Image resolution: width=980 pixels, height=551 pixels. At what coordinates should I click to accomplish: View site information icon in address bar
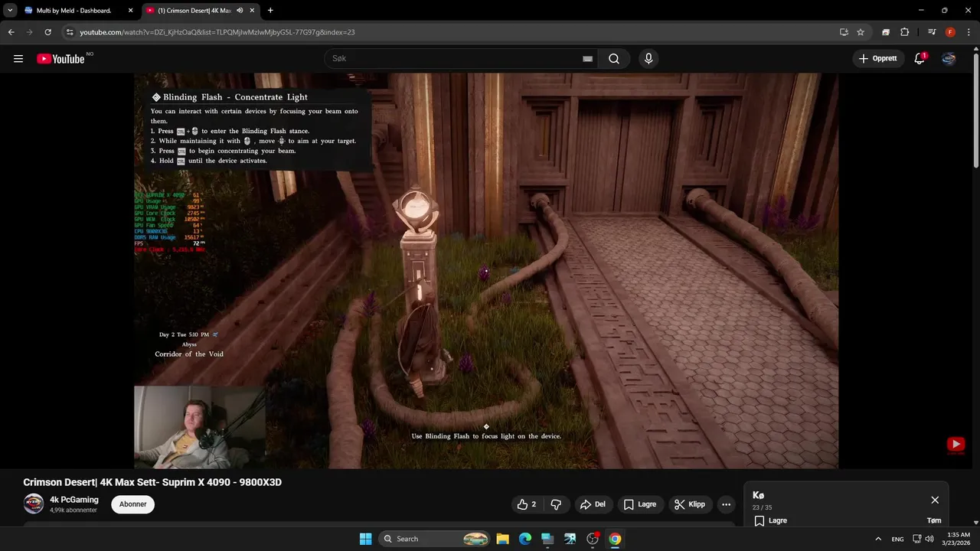click(x=70, y=32)
